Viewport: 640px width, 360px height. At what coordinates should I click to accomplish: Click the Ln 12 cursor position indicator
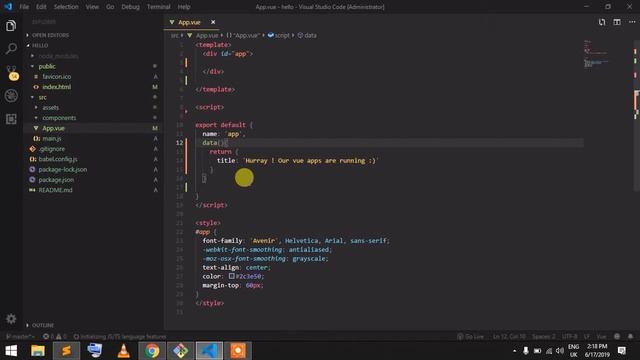509,337
